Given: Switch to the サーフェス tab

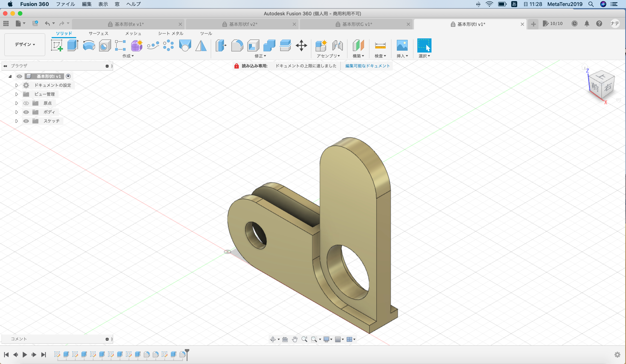Looking at the screenshot, I should click(98, 33).
